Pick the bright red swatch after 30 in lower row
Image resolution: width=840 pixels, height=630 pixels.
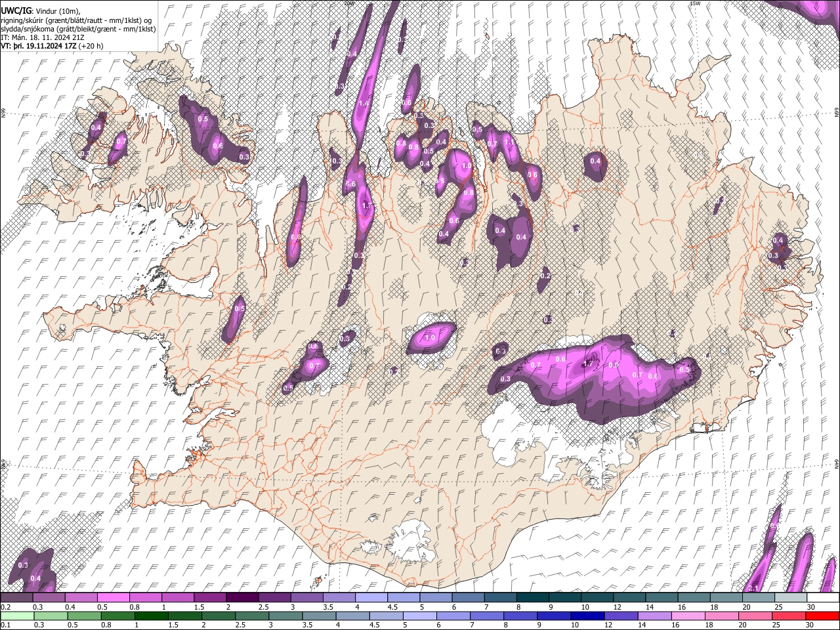tap(822, 616)
